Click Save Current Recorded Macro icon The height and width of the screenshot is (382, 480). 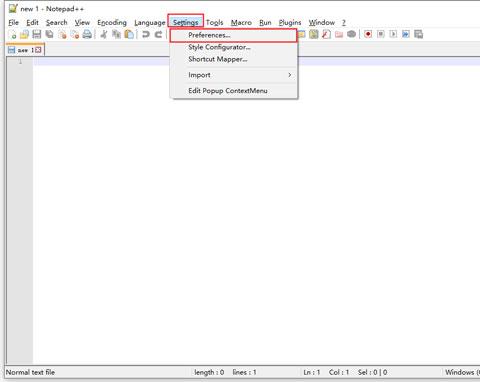point(418,34)
